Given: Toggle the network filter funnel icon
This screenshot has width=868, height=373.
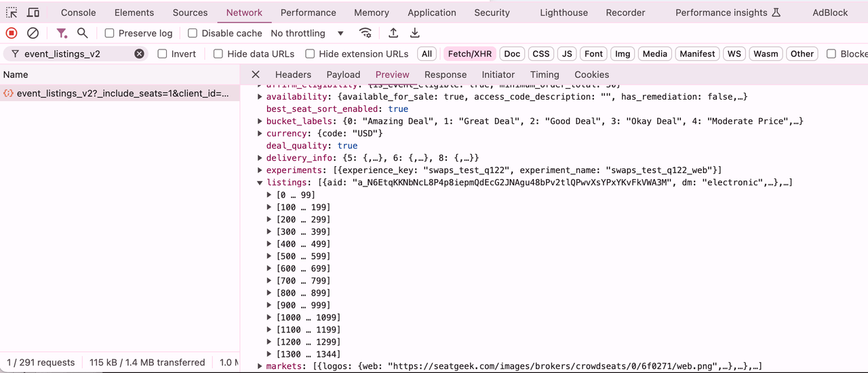Looking at the screenshot, I should point(62,33).
